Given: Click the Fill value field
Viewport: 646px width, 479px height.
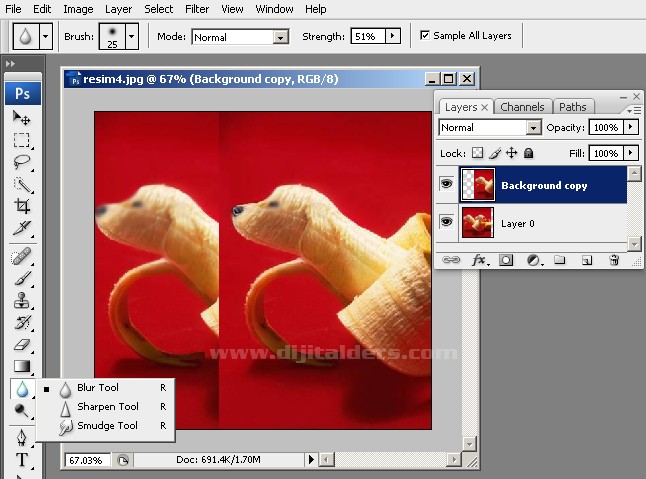Looking at the screenshot, I should coord(606,154).
